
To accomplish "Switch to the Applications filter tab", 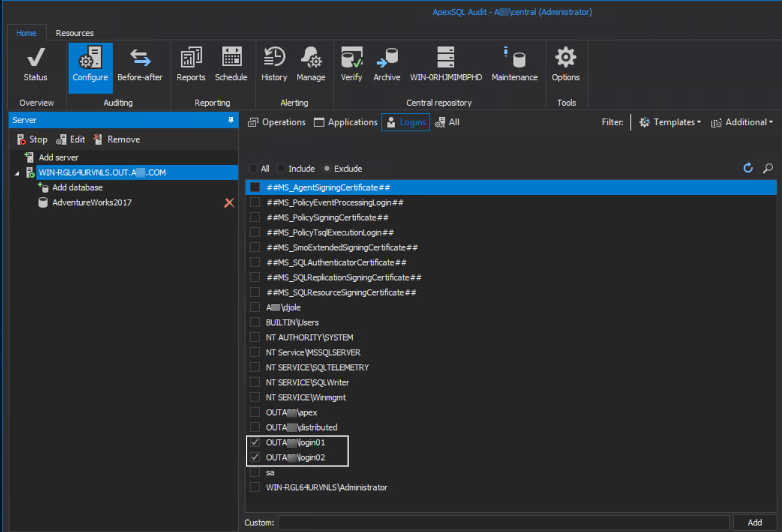I will click(x=346, y=122).
